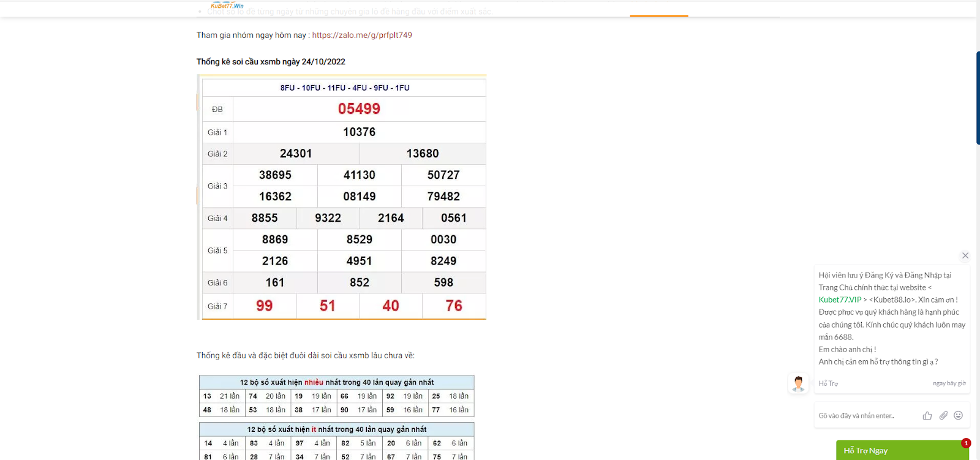Select the special prize number 05499

(x=359, y=109)
